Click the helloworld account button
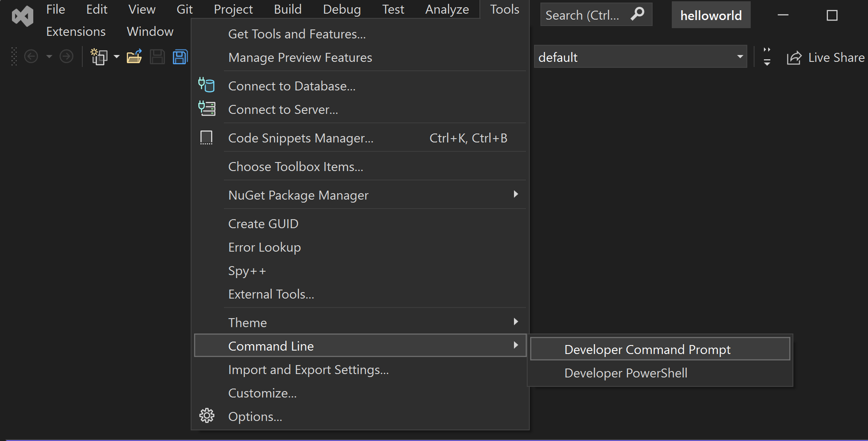The height and width of the screenshot is (441, 868). click(710, 15)
